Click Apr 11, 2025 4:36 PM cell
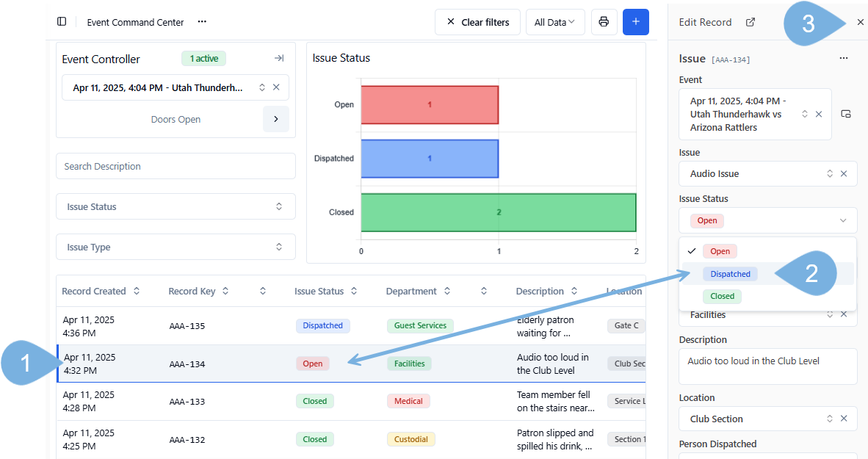 [89, 327]
